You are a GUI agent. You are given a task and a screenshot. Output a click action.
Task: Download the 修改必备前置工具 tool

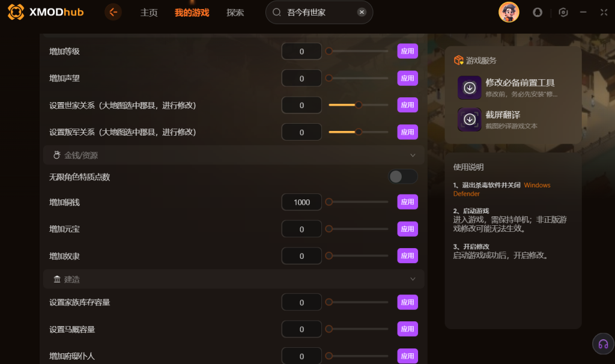(470, 88)
